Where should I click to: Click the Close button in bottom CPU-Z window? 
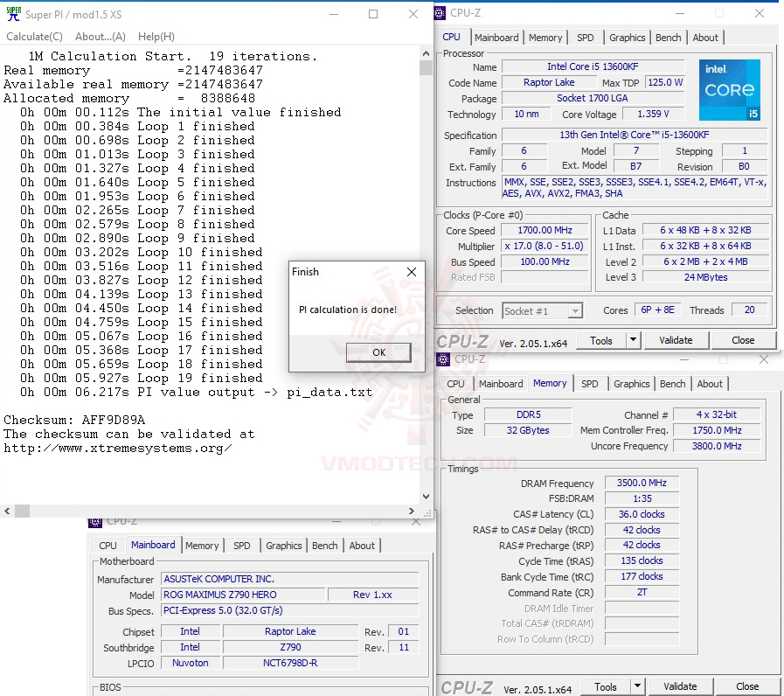pos(748,686)
